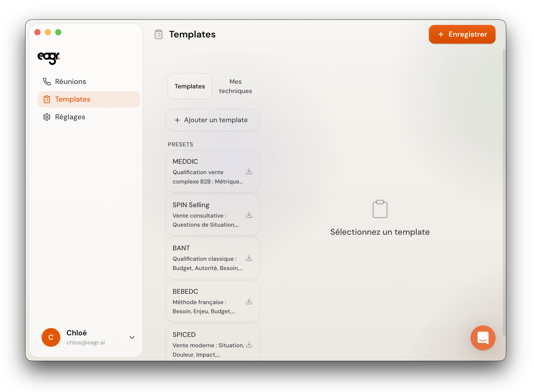Viewport: 534px width, 392px height.
Task: Switch to Mes techniques tab
Action: click(x=235, y=86)
